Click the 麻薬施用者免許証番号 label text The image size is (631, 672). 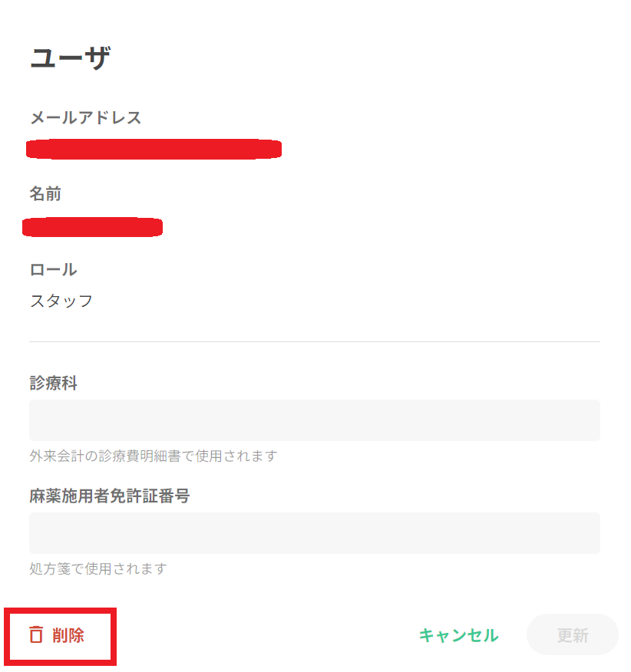109,496
